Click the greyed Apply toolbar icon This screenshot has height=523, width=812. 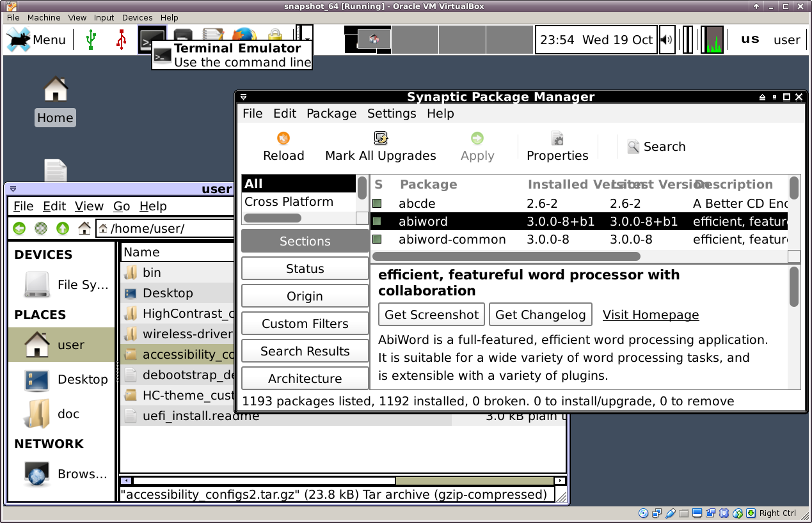(477, 138)
